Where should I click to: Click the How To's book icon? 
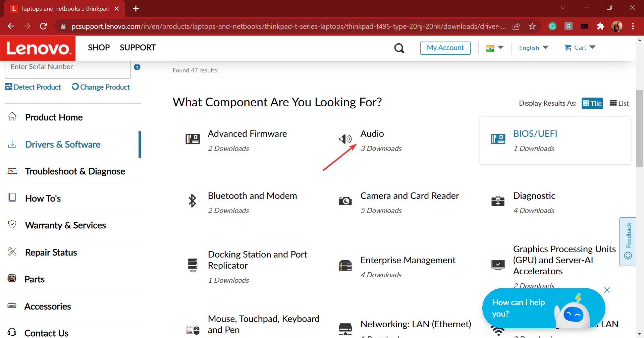coord(12,197)
